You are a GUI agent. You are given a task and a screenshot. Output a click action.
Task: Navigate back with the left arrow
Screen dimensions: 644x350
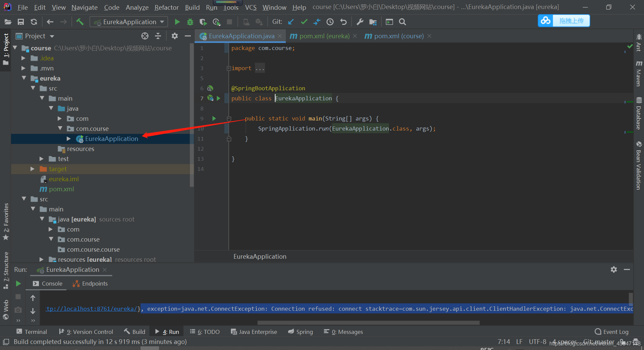(50, 22)
